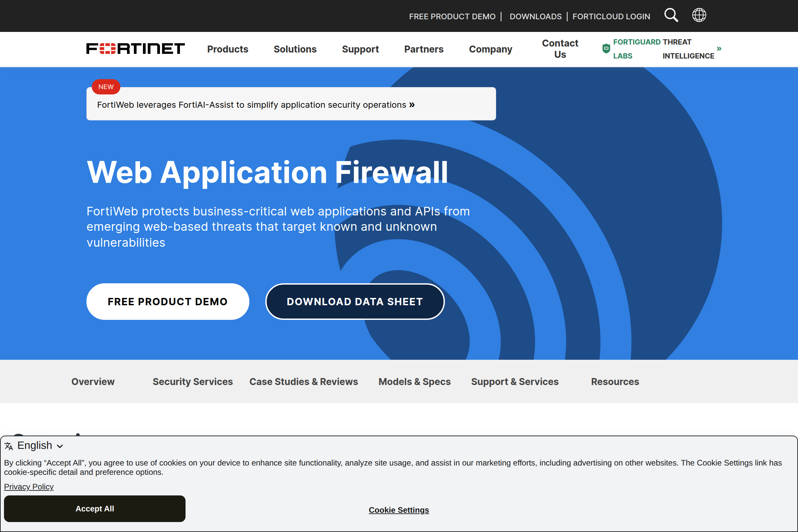Click the double chevron after Threat Intelligence
The height and width of the screenshot is (532, 798).
(x=719, y=49)
